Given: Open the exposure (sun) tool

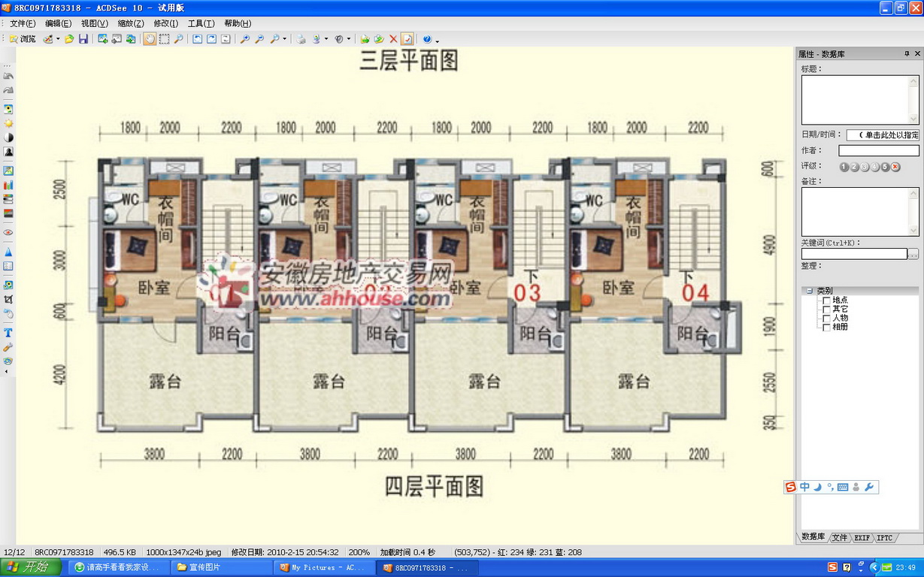Looking at the screenshot, I should pyautogui.click(x=8, y=123).
